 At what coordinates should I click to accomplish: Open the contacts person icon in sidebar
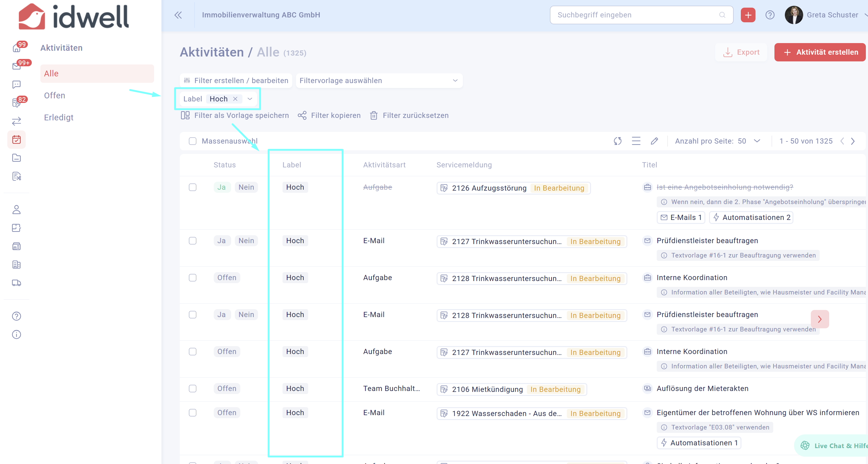[x=17, y=210]
